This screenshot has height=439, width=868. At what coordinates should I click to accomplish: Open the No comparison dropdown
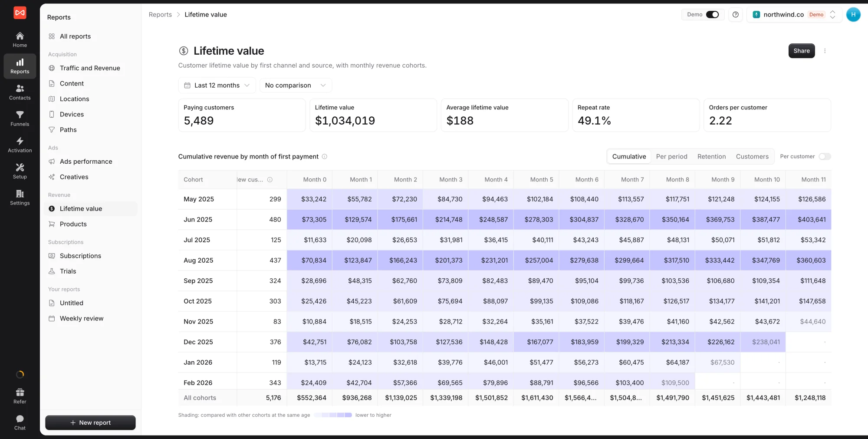pyautogui.click(x=296, y=85)
